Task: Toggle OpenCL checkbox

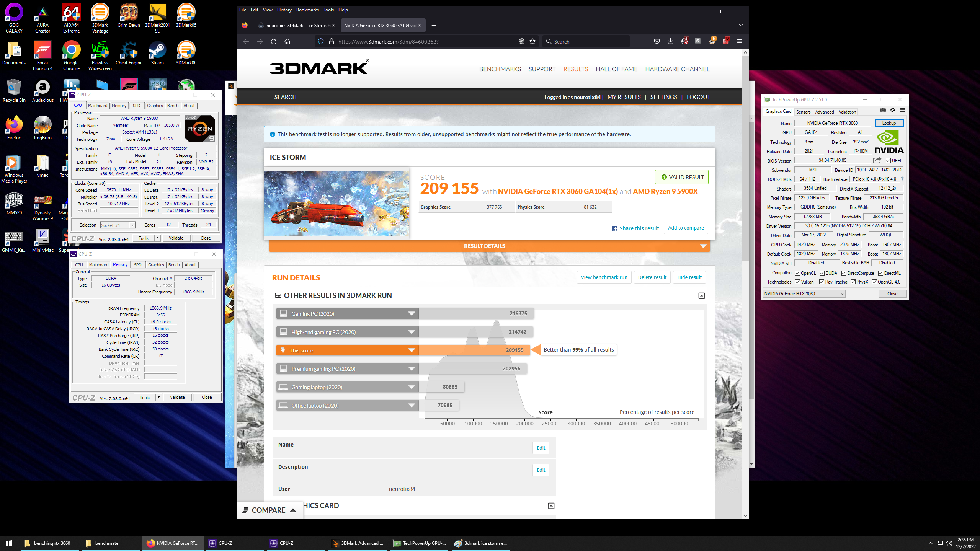Action: pyautogui.click(x=798, y=273)
